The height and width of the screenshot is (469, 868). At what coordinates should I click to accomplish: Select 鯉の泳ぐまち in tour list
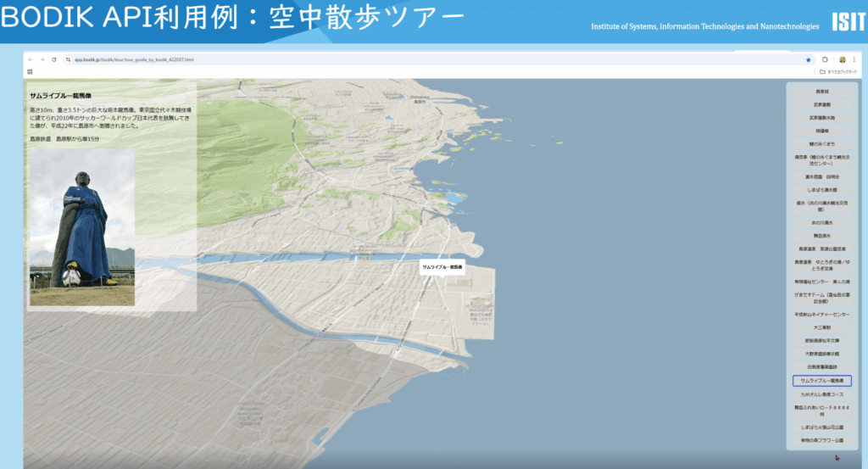point(822,144)
